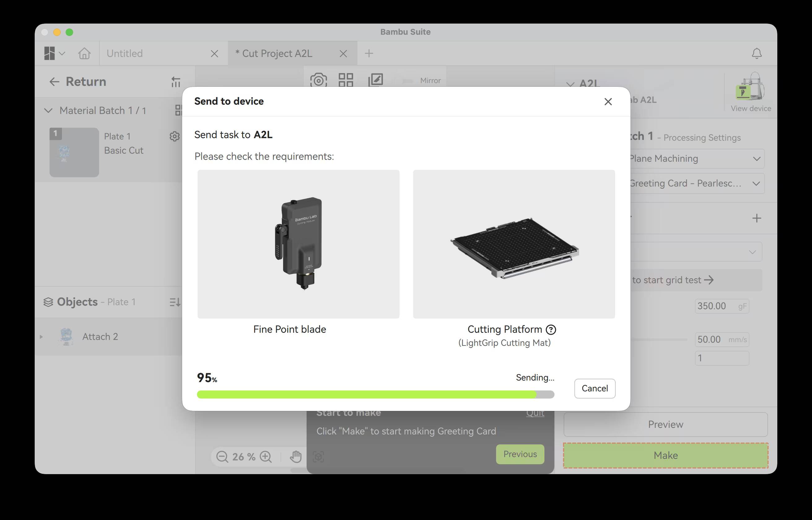Open the adjustment settings icon beside Return
This screenshot has width=812, height=520.
tap(176, 82)
